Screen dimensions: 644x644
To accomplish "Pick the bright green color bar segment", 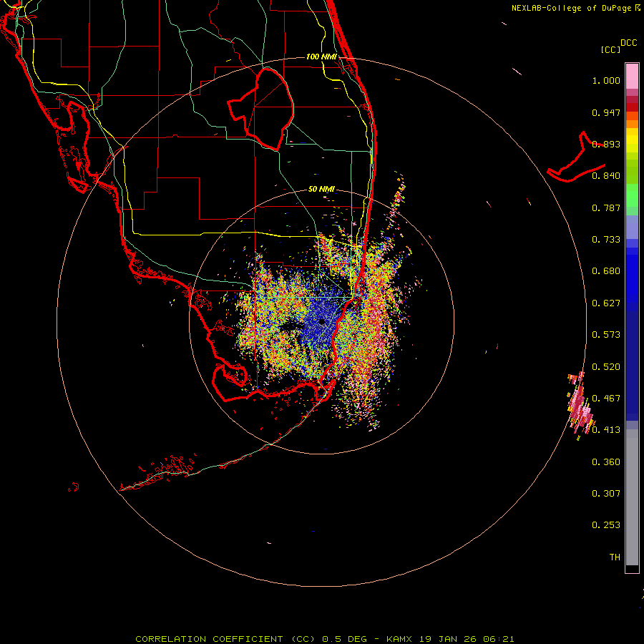I will (632, 195).
